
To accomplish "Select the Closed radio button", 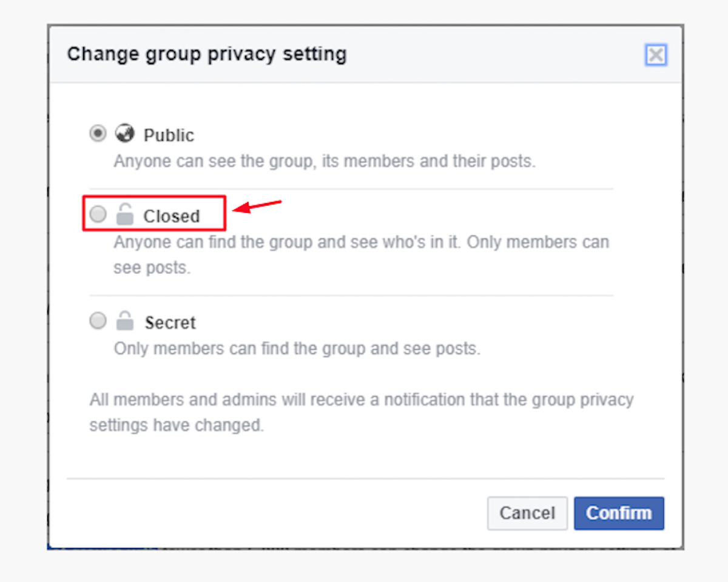I will click(x=97, y=214).
